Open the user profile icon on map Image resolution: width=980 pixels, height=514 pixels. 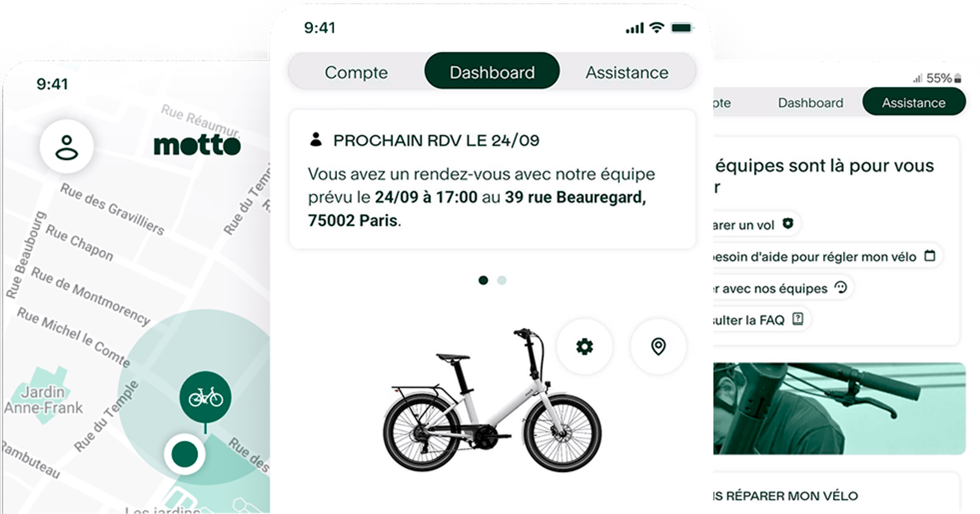[x=67, y=147]
